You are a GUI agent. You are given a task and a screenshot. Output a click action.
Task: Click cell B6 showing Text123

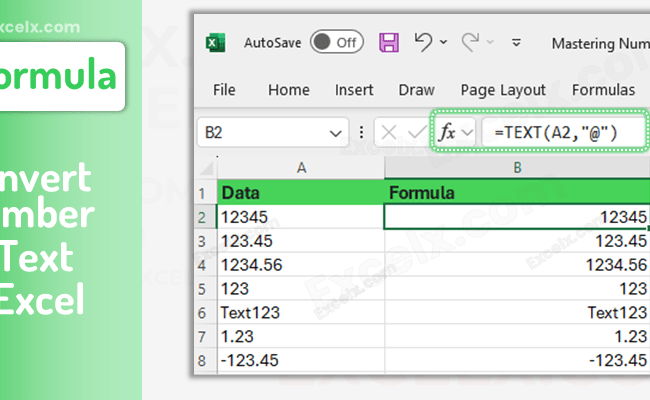coord(517,313)
